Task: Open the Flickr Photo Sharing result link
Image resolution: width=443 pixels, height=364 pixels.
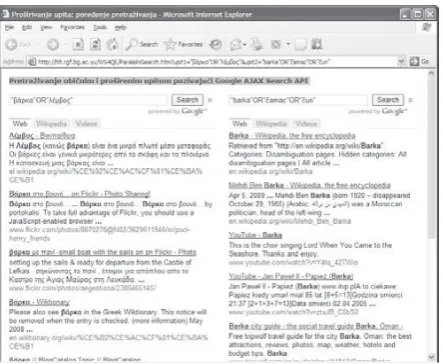Action: (80, 194)
